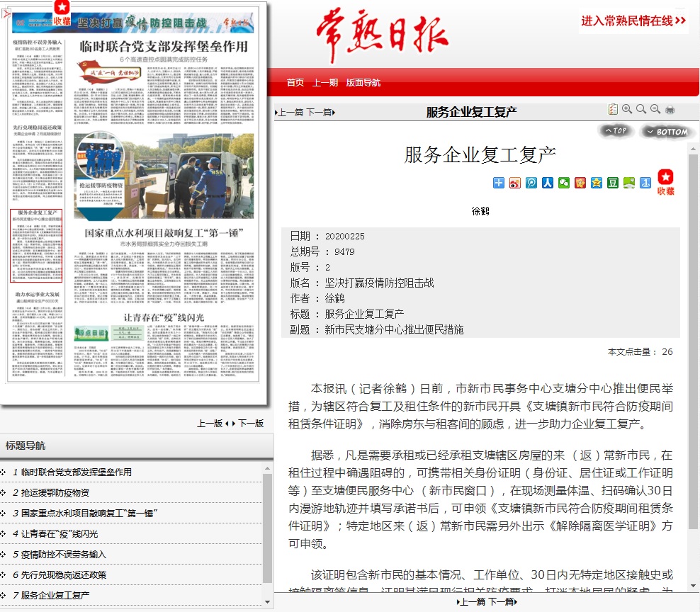The image size is (700, 612).
Task: Click the green picture share icon
Action: pos(629,183)
